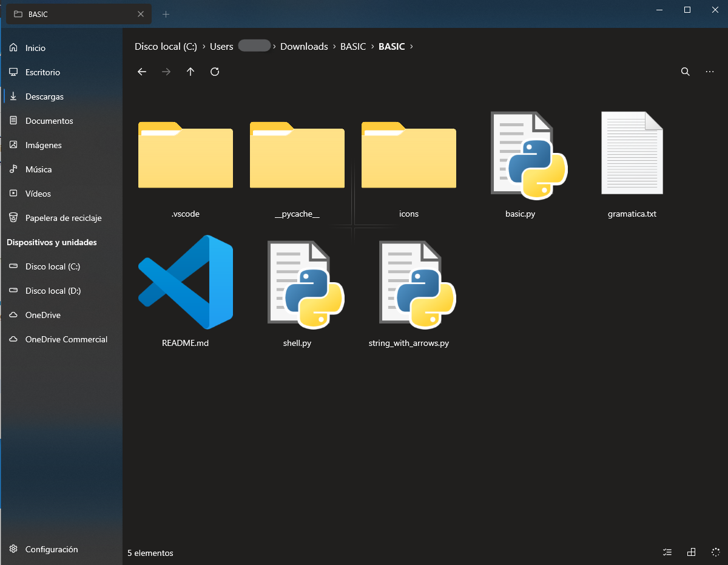Open Disco local (D:) drive

tap(61, 291)
